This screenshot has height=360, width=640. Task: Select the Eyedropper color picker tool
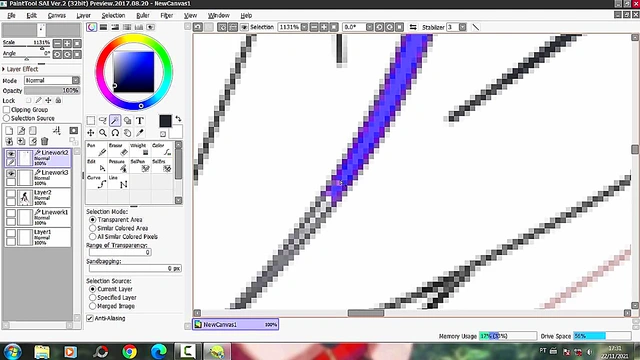click(140, 133)
